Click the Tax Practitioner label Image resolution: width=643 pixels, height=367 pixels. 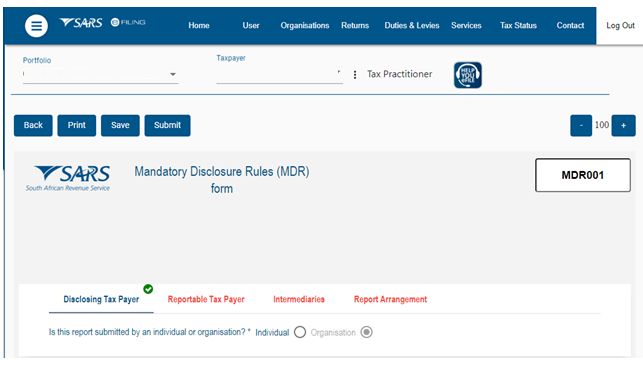pyautogui.click(x=399, y=74)
